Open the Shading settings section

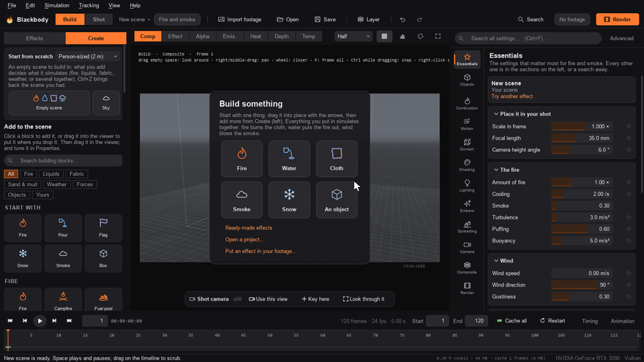[x=467, y=165]
